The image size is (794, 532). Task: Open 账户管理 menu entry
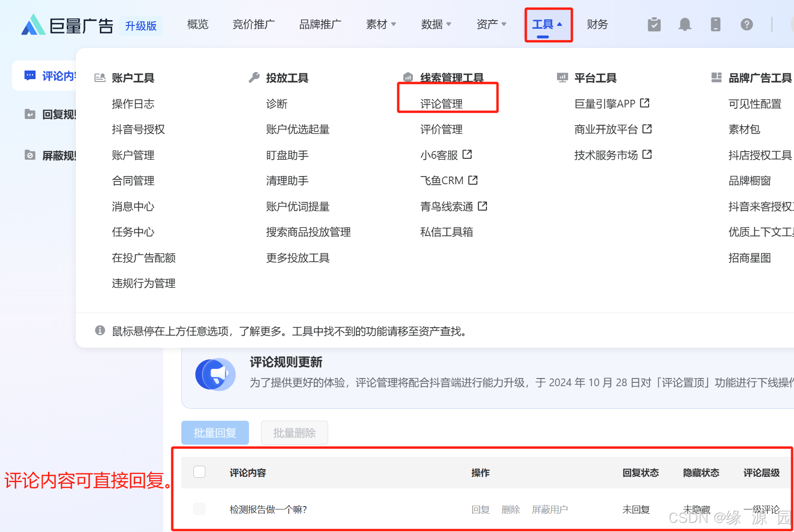(133, 155)
